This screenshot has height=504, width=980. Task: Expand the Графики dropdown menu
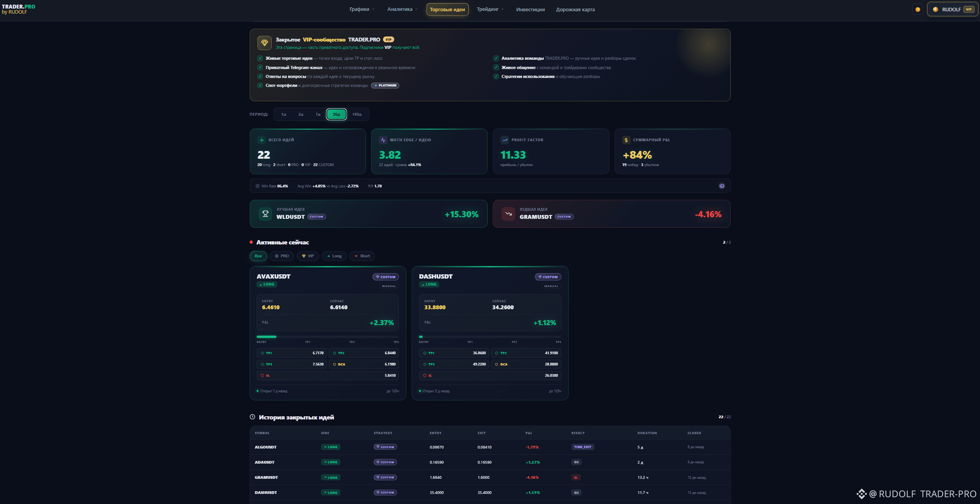[x=362, y=9]
